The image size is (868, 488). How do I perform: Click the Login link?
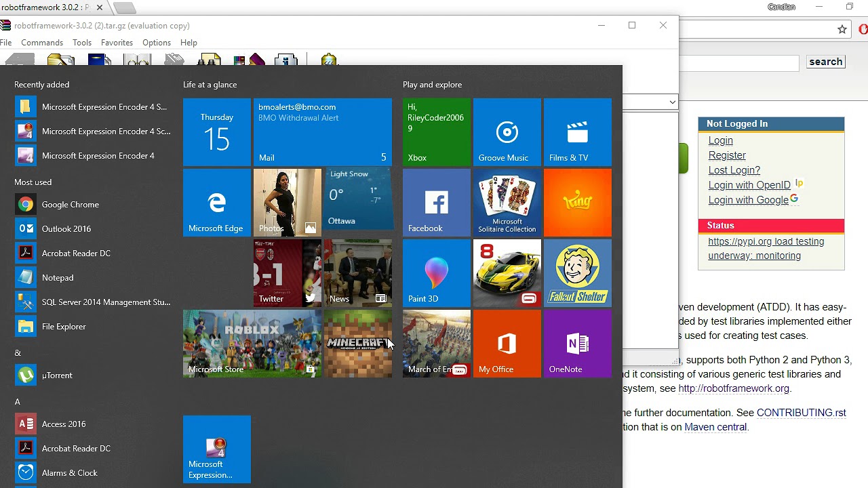(720, 140)
